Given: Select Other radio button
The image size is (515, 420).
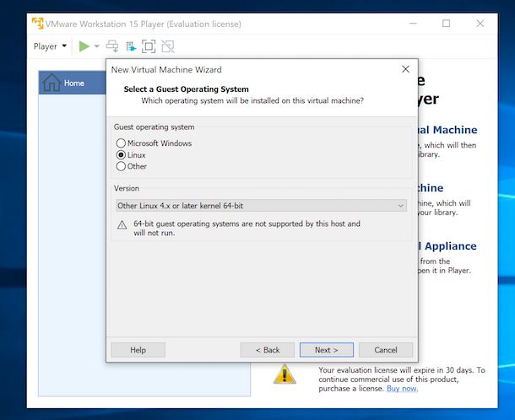Looking at the screenshot, I should click(121, 166).
